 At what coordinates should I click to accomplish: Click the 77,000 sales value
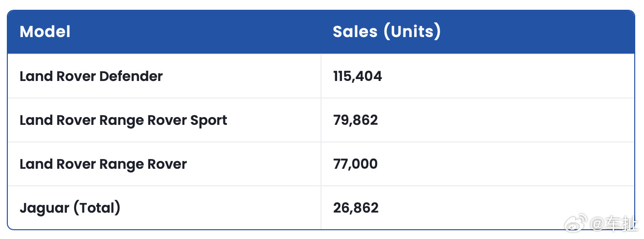(356, 164)
